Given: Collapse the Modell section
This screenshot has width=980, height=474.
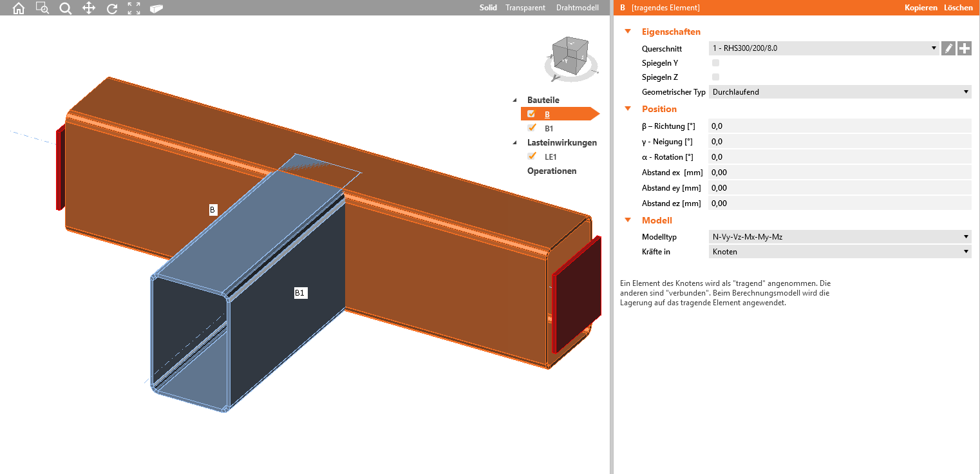Looking at the screenshot, I should point(628,220).
